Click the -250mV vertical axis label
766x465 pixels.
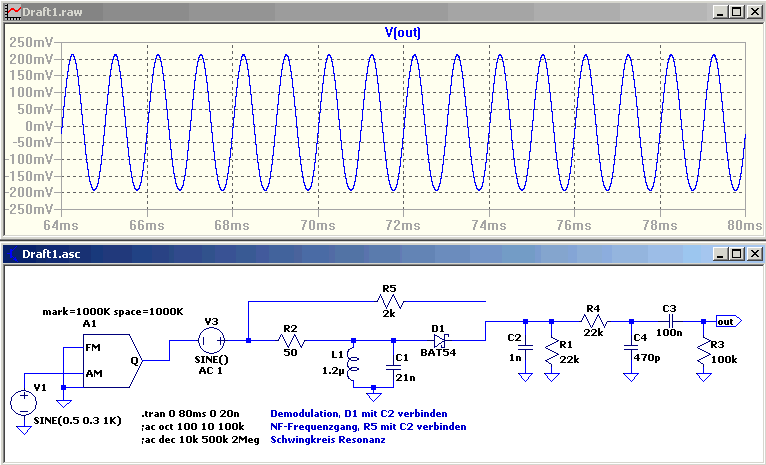(28, 209)
